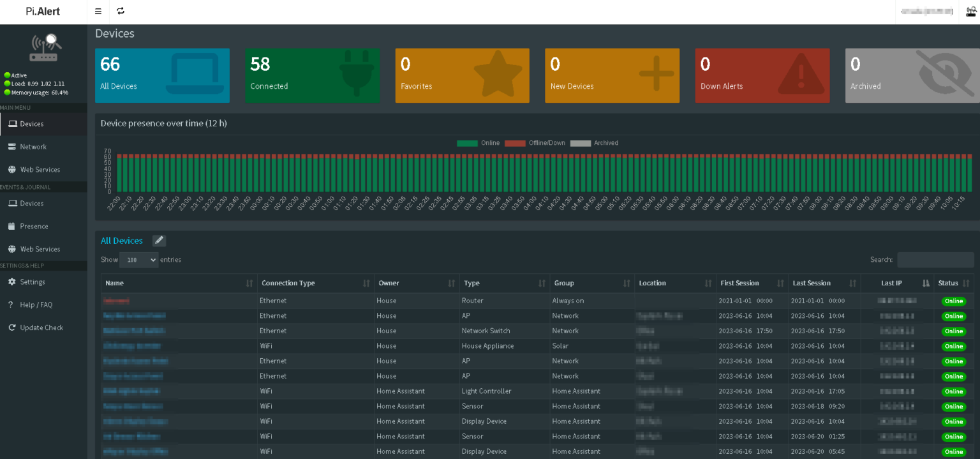The width and height of the screenshot is (980, 459).
Task: Click the All Devices heading link
Action: pos(122,241)
